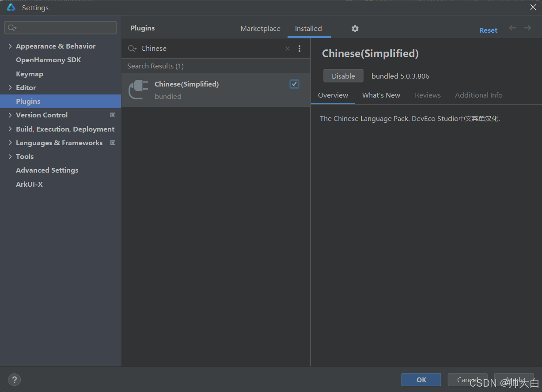
Task: Click project-level icon beside Languages & Frameworks
Action: [x=113, y=143]
